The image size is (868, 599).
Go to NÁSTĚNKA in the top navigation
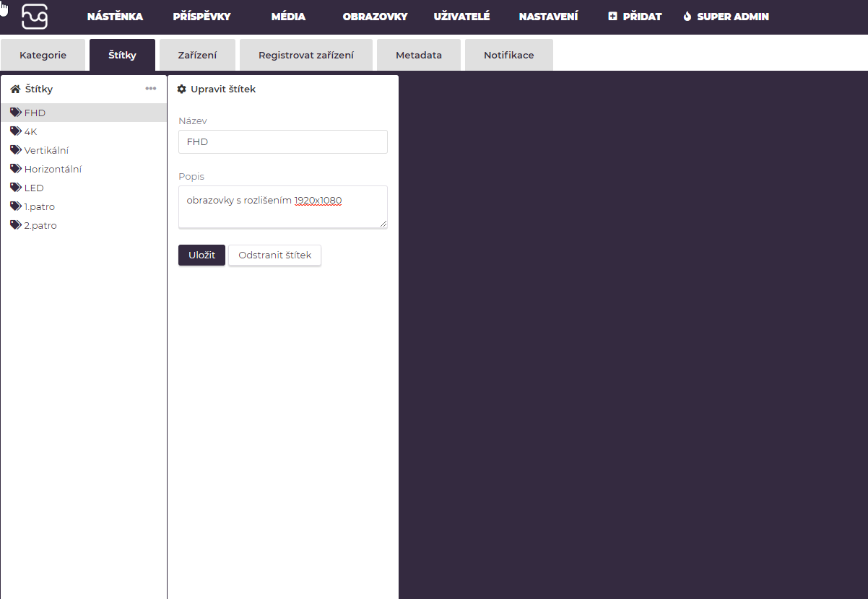[115, 17]
